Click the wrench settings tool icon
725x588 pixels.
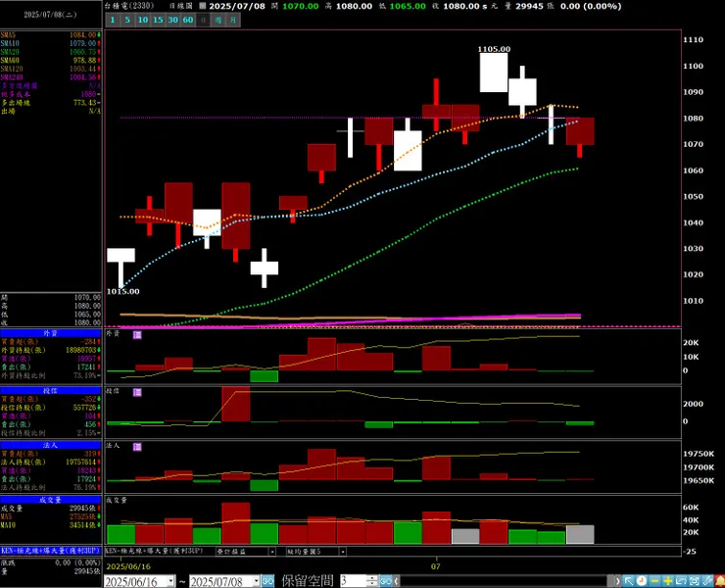707,581
